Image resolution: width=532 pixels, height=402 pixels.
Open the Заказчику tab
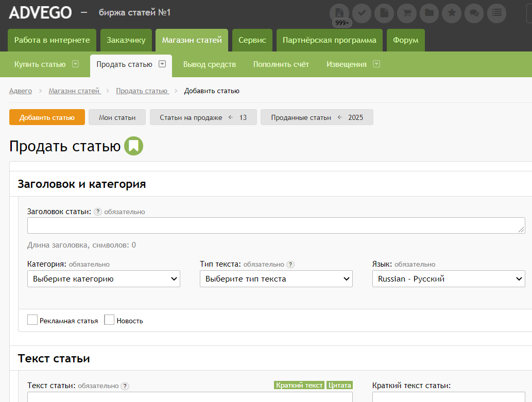tap(126, 40)
